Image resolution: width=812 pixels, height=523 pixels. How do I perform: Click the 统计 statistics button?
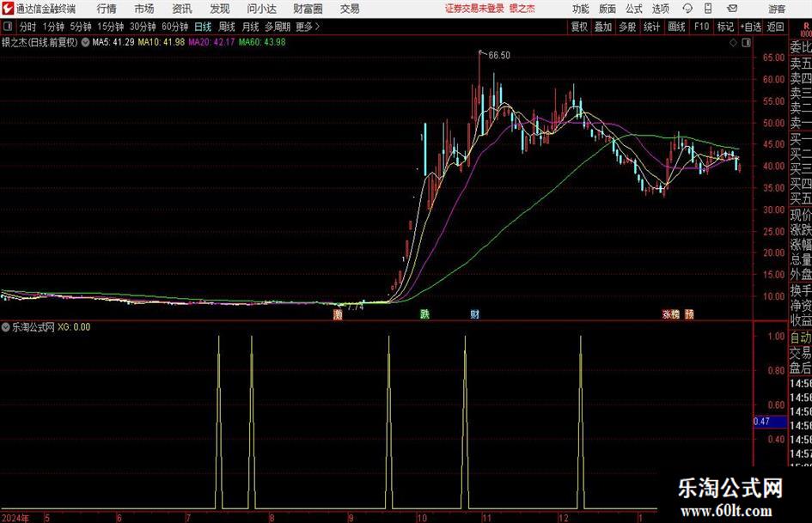[x=651, y=27]
